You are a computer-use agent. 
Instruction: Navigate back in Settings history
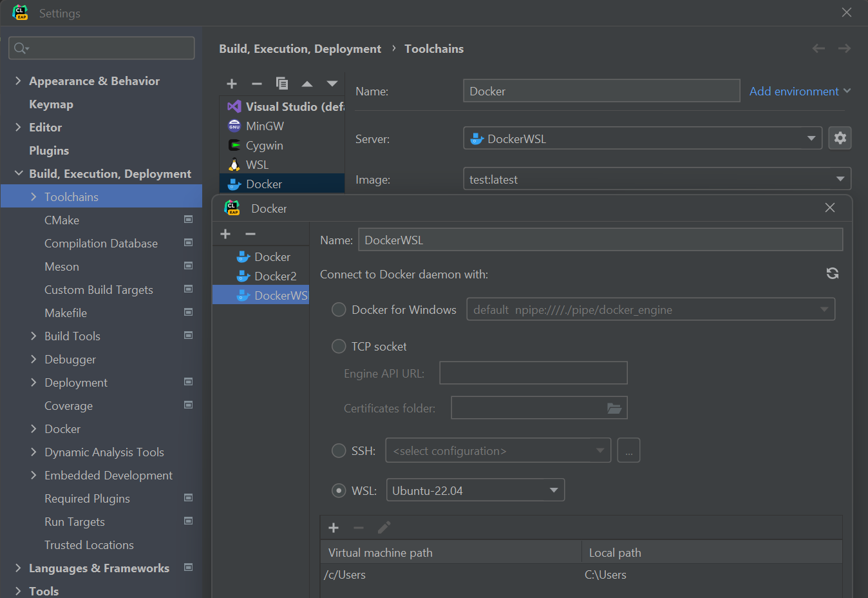(819, 48)
